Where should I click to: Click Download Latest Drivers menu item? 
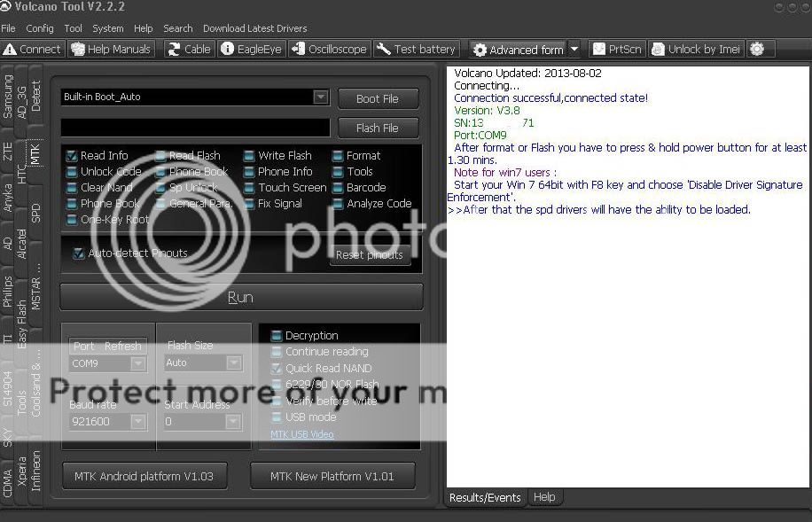click(254, 28)
